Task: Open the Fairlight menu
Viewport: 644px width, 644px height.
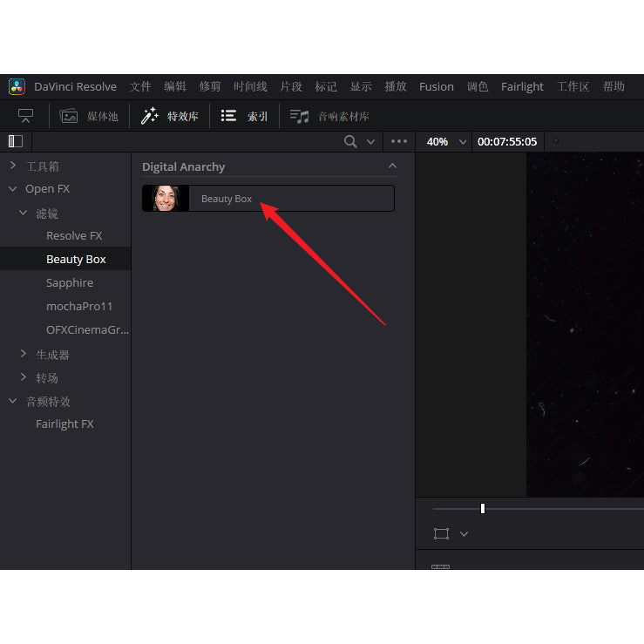Action: 522,86
